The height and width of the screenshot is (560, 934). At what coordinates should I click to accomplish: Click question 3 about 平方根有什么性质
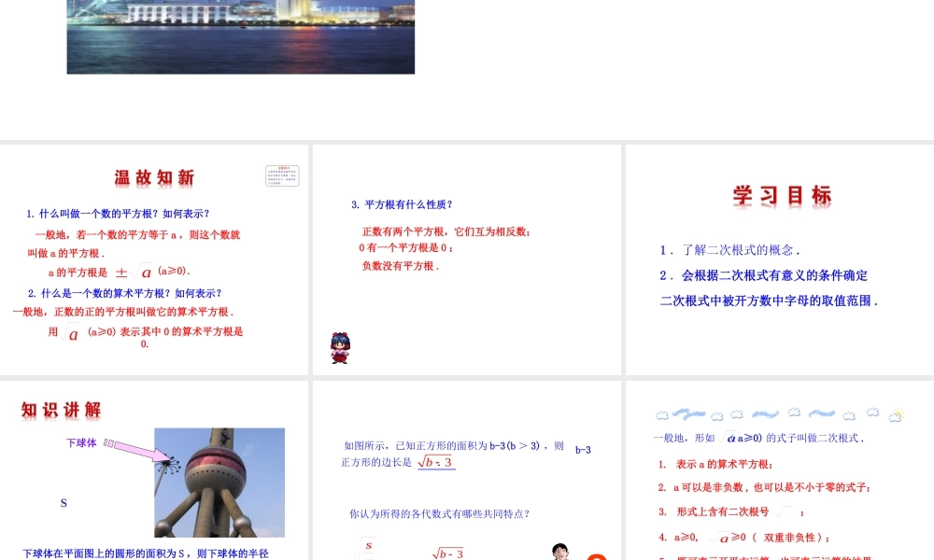402,204
